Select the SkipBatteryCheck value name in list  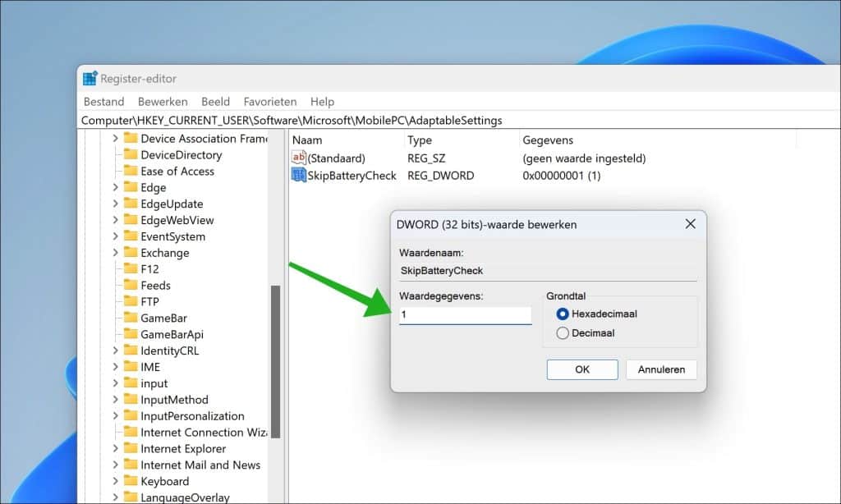(x=352, y=176)
